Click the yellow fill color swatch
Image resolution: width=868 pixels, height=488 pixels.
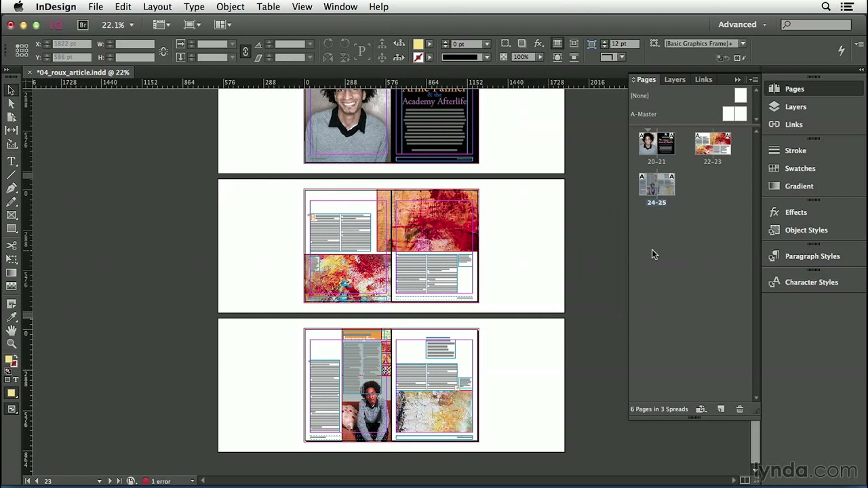tap(418, 43)
